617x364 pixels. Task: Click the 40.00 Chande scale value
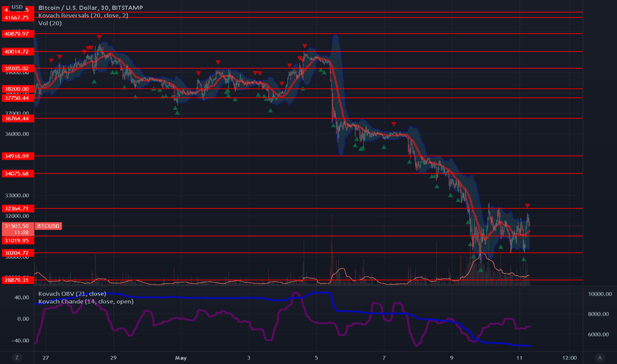pyautogui.click(x=22, y=298)
